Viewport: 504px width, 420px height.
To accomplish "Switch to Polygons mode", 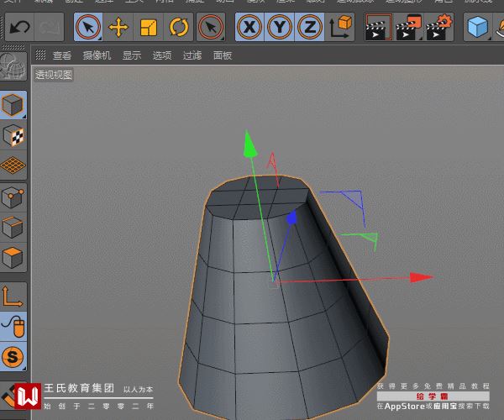I will [x=13, y=258].
